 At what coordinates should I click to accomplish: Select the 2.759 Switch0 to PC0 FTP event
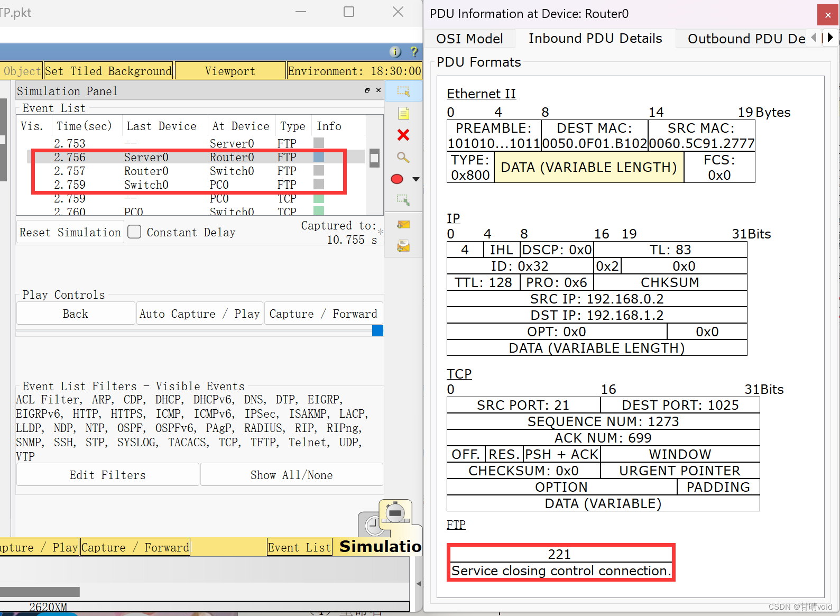point(196,185)
